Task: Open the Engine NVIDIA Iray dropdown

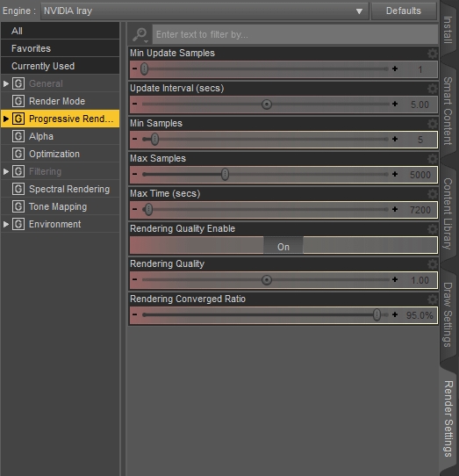Action: click(x=204, y=11)
